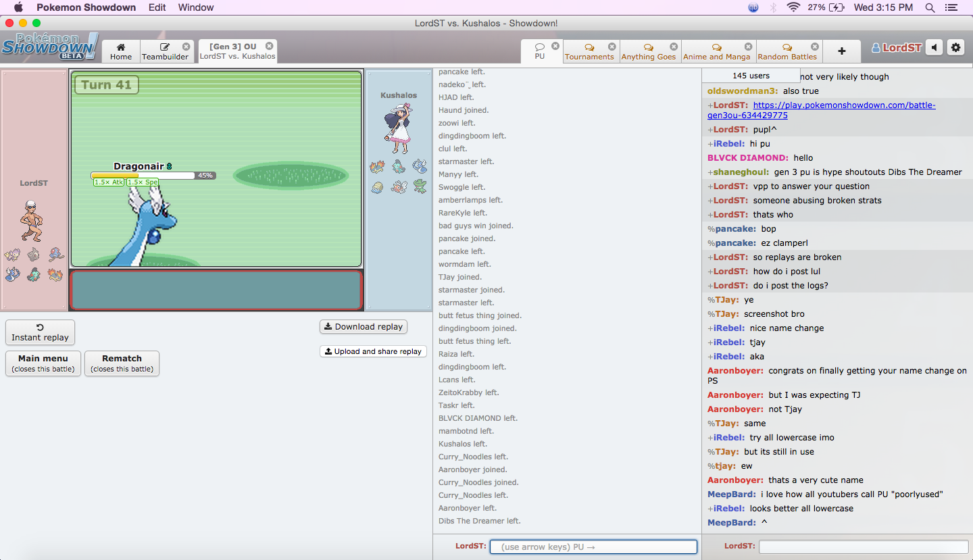Click the plus button to join a room
973x560 pixels.
(842, 51)
